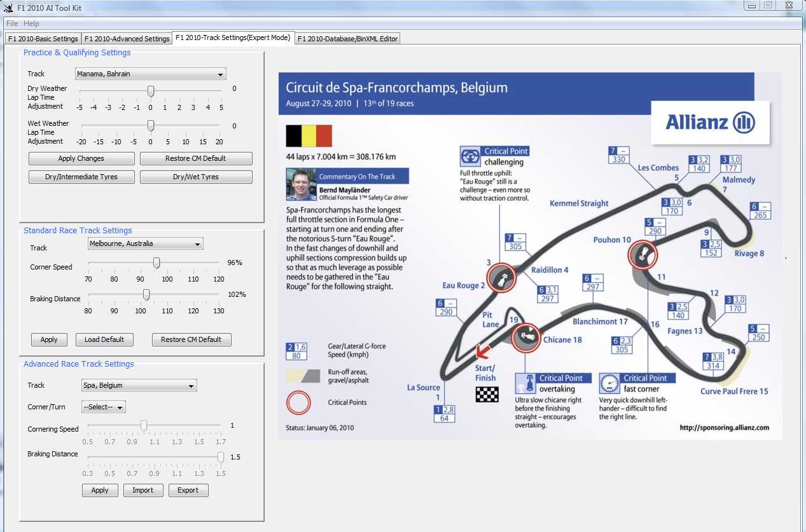Click the Apply Changes button
806x532 pixels.
click(81, 158)
